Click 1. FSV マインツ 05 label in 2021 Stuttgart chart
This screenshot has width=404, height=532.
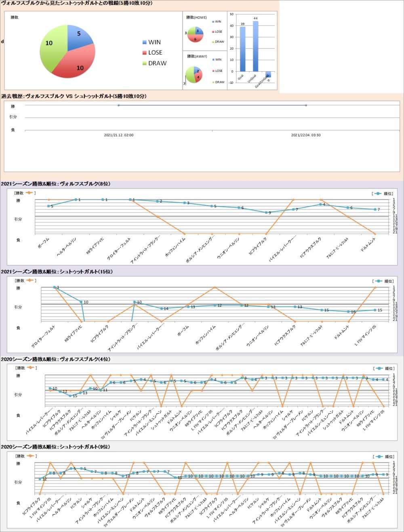point(366,335)
